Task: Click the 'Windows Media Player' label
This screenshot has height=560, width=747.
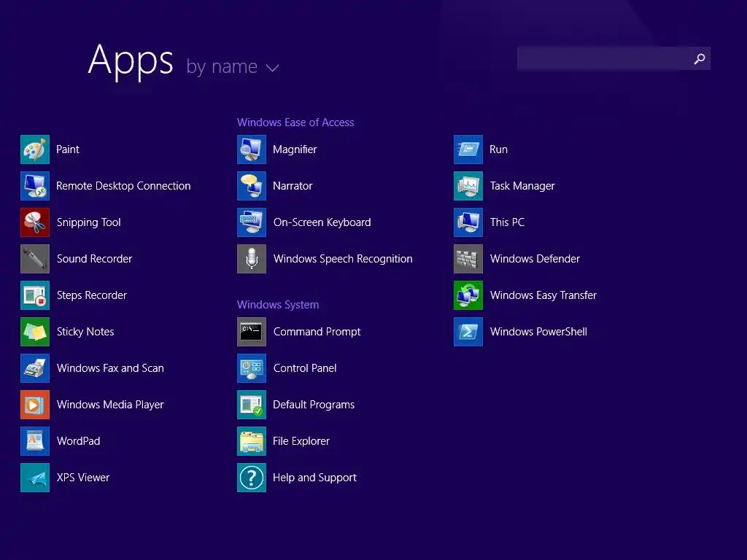Action: point(111,405)
